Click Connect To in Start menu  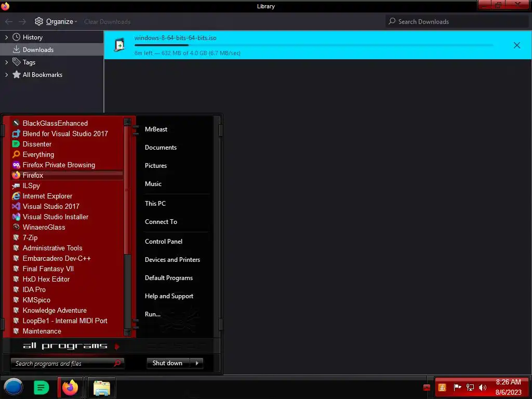[x=161, y=222]
